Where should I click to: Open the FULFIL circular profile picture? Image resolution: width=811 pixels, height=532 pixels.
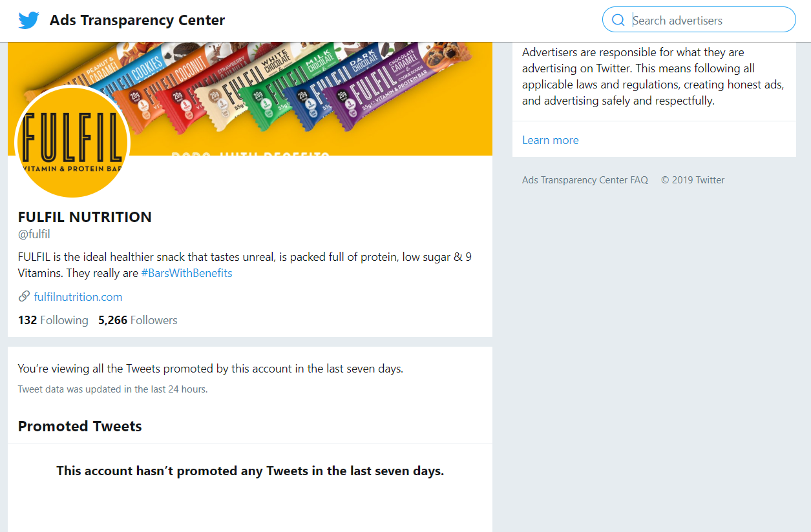point(72,143)
